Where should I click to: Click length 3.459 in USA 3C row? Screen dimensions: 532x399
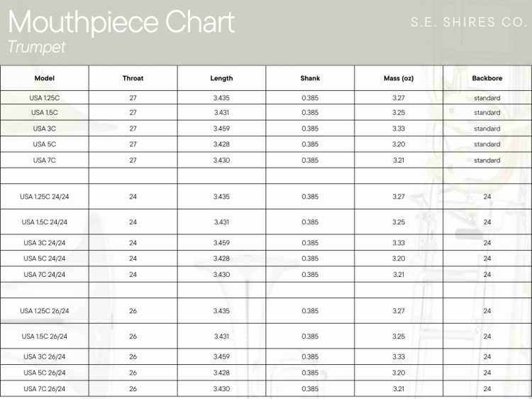pos(221,129)
